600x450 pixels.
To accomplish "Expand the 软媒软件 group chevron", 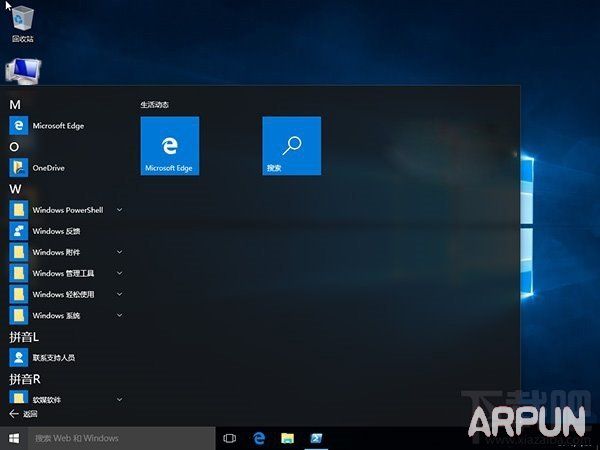I will (x=119, y=399).
